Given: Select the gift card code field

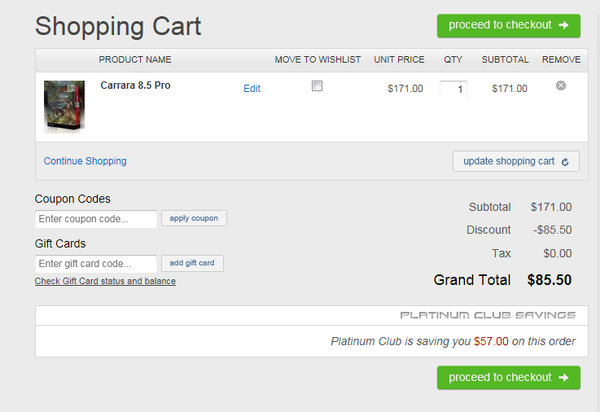Looking at the screenshot, I should tap(96, 264).
